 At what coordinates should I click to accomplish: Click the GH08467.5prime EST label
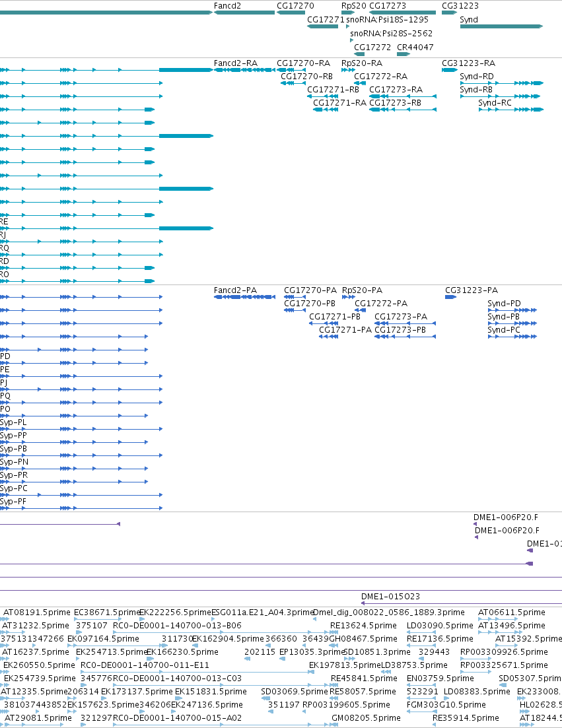coord(363,639)
